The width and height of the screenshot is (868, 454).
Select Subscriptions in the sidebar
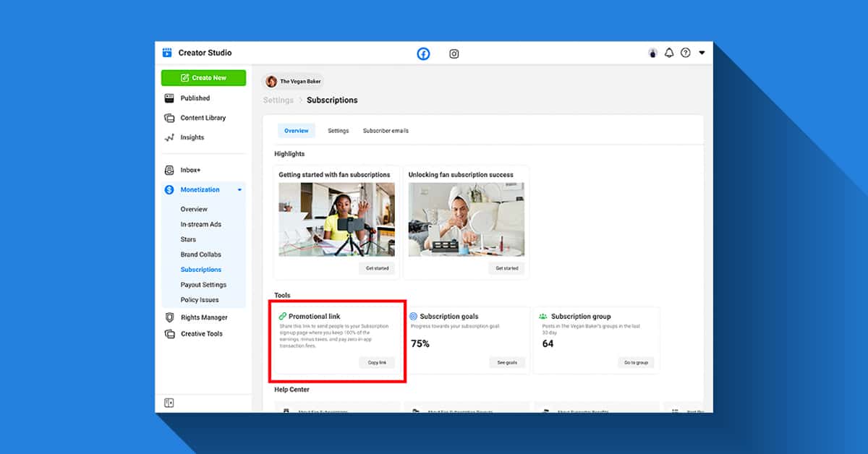201,270
